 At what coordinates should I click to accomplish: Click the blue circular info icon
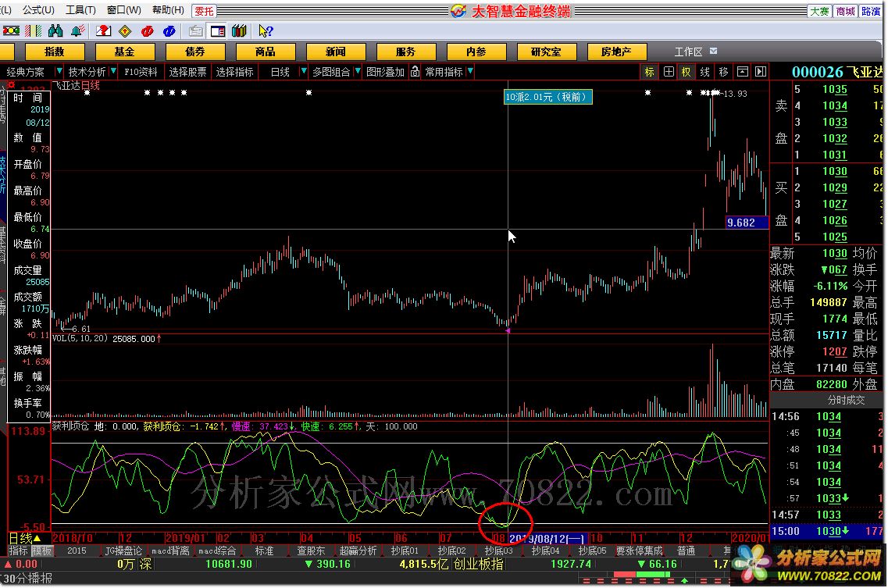click(x=169, y=31)
